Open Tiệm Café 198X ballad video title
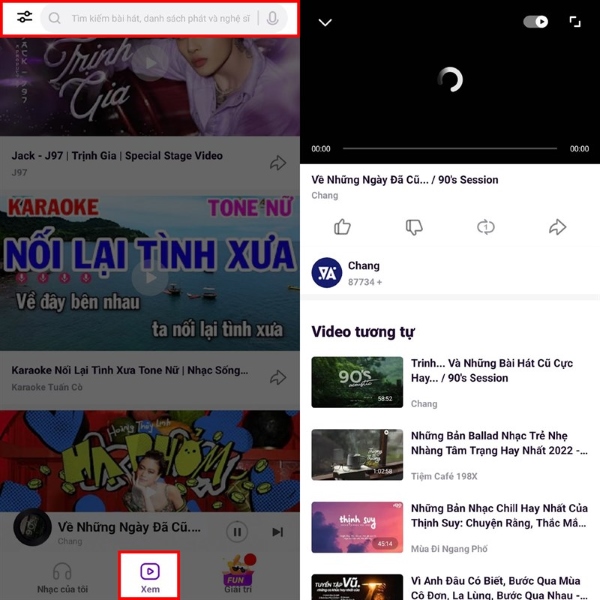The height and width of the screenshot is (600, 600). tap(498, 442)
